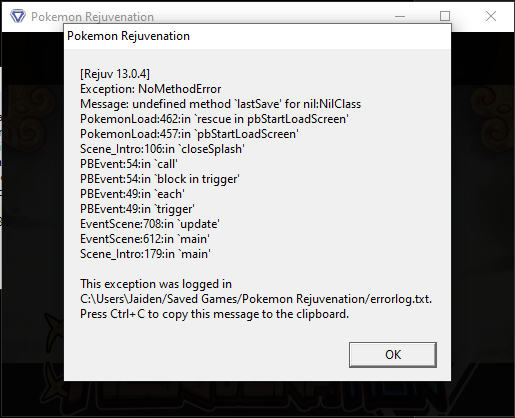
Task: Click the EventScene:708 update line
Action: pos(150,224)
